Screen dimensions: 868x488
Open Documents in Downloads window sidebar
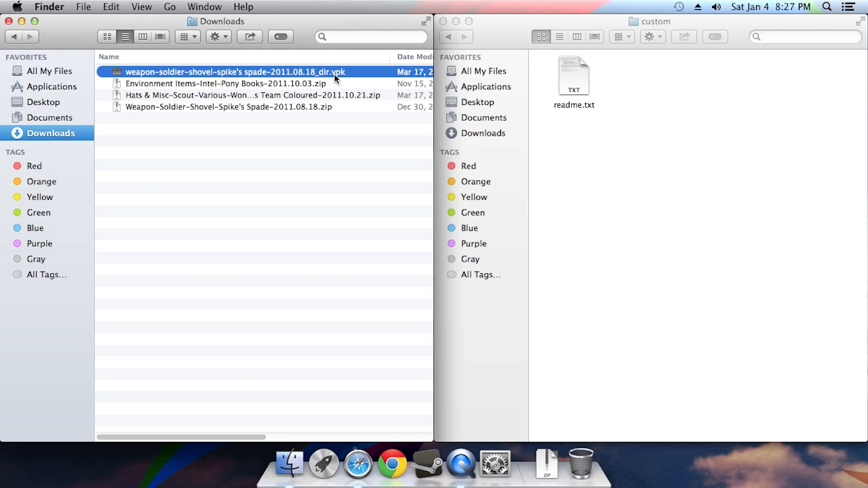(47, 118)
